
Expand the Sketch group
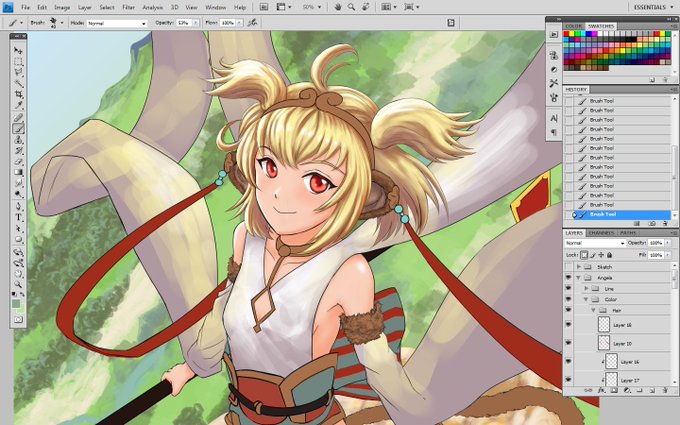click(x=579, y=267)
